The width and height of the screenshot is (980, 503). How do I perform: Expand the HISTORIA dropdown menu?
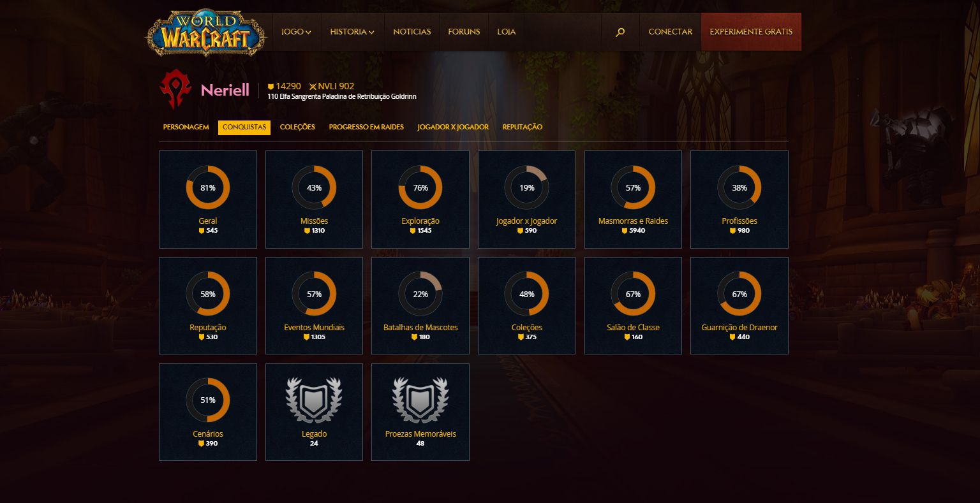coord(352,32)
